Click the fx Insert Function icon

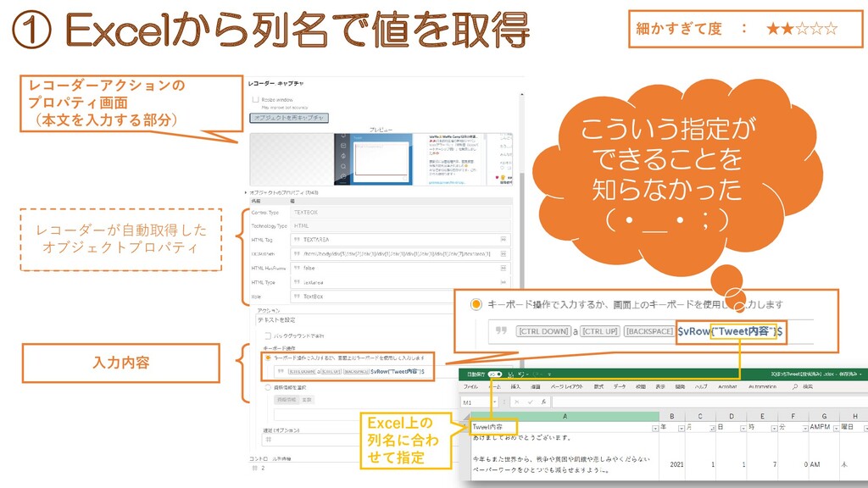[x=543, y=402]
